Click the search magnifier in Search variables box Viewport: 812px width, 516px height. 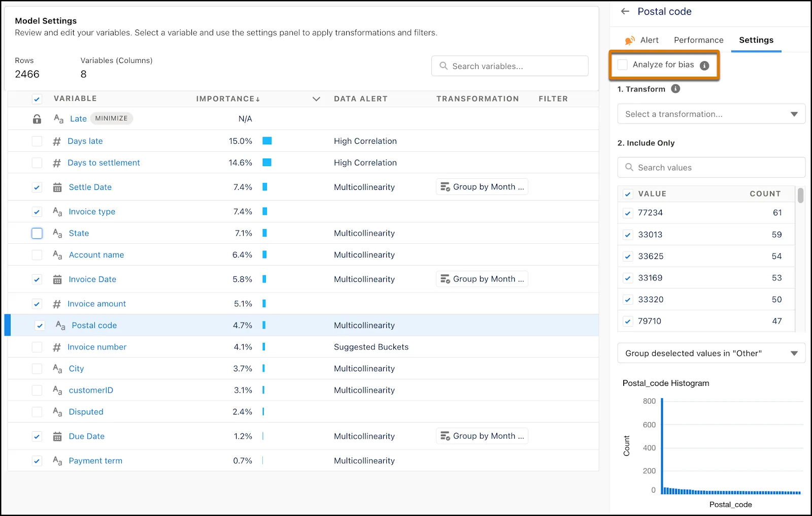click(444, 66)
